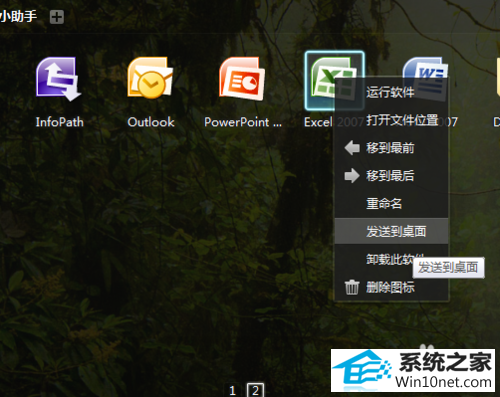Image resolution: width=500 pixels, height=397 pixels.
Task: Open the PowerPoint icon
Action: [x=242, y=79]
